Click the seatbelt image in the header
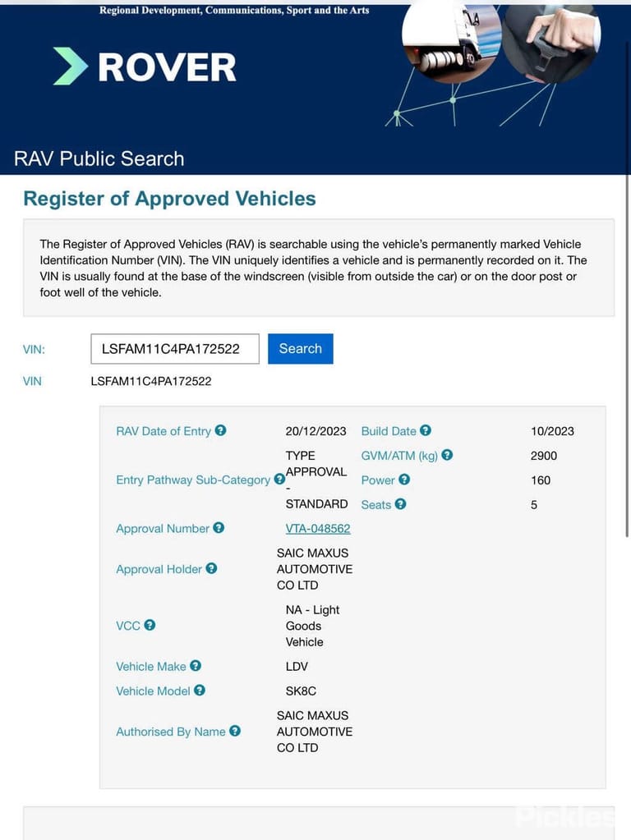This screenshot has height=840, width=631. point(552,43)
